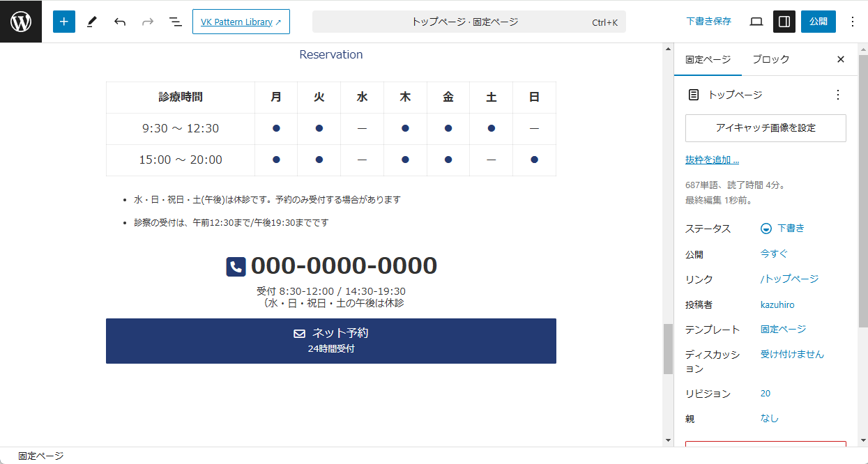Open the top-right three-dot options menu
The image size is (868, 464).
tap(852, 22)
